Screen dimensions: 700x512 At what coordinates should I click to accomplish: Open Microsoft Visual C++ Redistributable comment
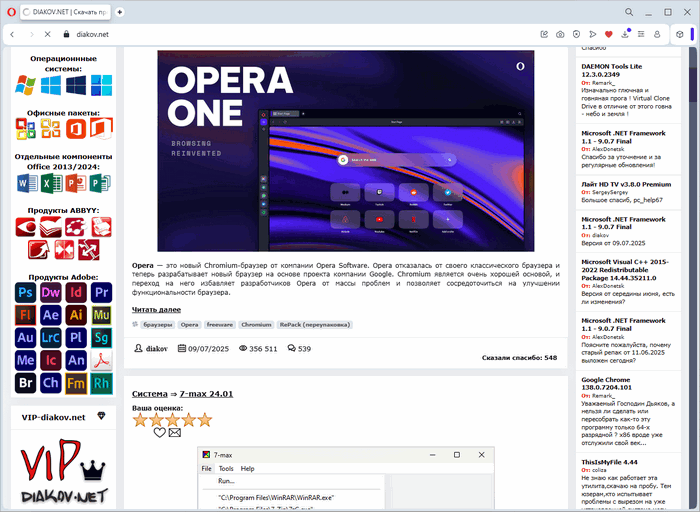tap(625, 270)
